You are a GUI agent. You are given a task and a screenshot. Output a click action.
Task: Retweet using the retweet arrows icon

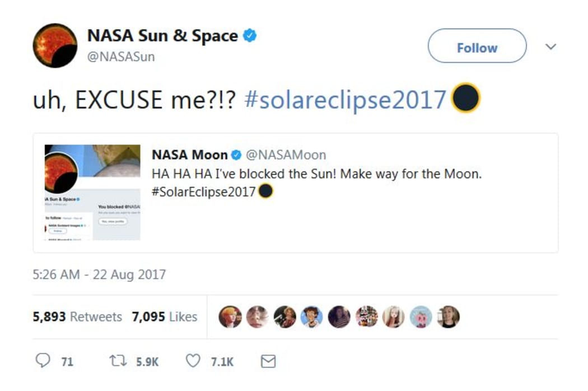coord(118,361)
